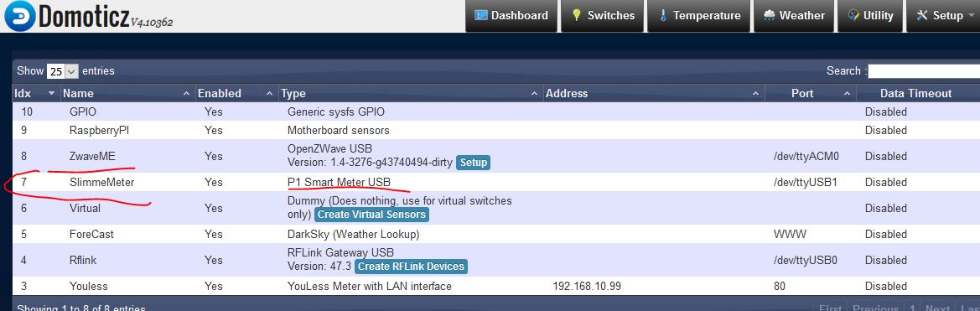This screenshot has height=311, width=980.
Task: Click the OpenZWave Setup button
Action: pyautogui.click(x=473, y=163)
